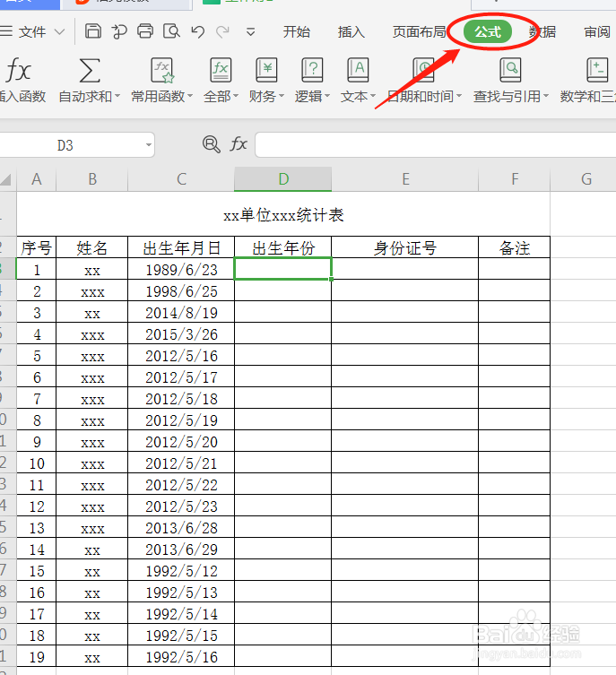Viewport: 616px width, 675px height.
Task: Select column F header
Action: click(515, 179)
